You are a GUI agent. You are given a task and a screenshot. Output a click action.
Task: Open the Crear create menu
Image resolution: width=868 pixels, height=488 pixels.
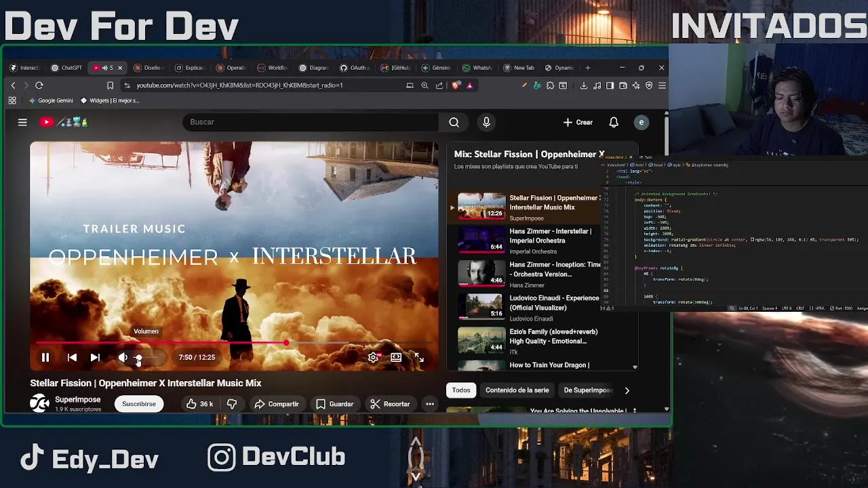(578, 122)
